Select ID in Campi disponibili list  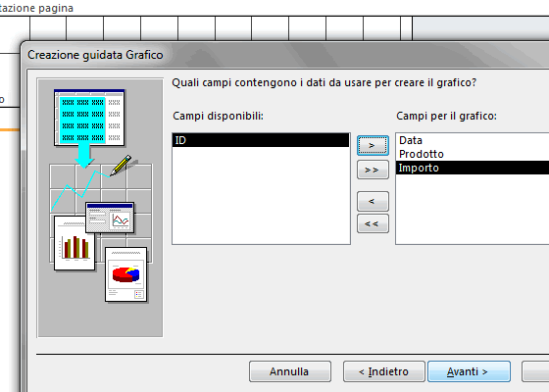(261, 140)
